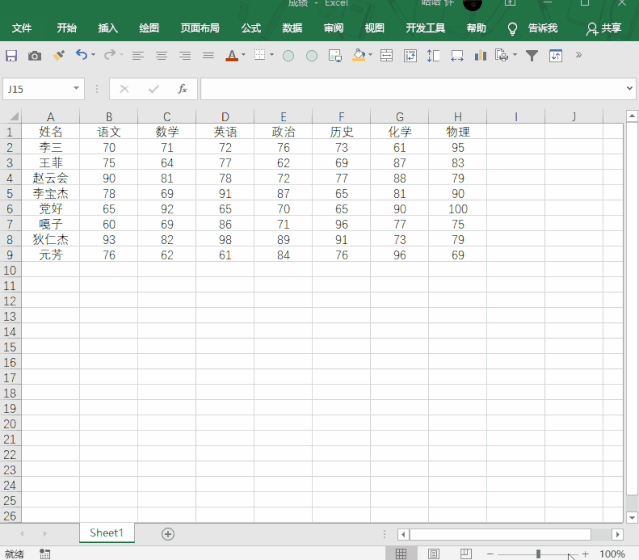Click the Save icon in quick access toolbar

11,55
